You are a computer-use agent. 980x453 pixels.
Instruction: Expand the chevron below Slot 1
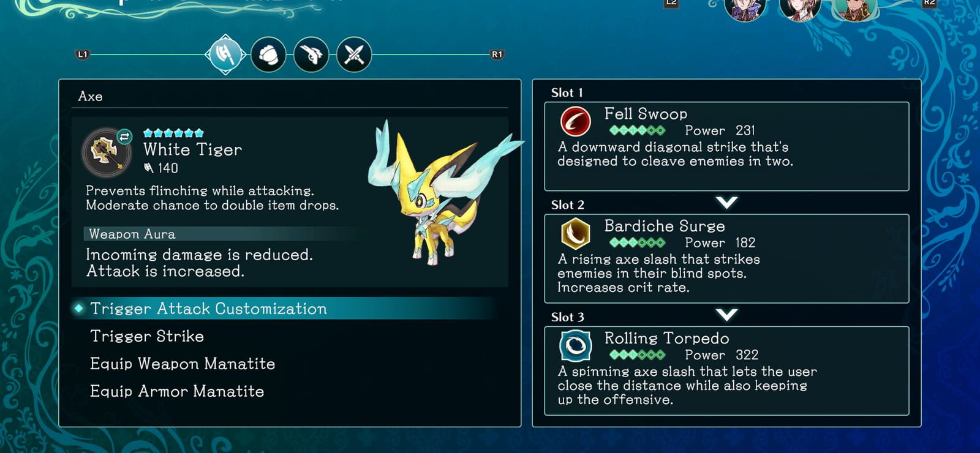(x=726, y=202)
